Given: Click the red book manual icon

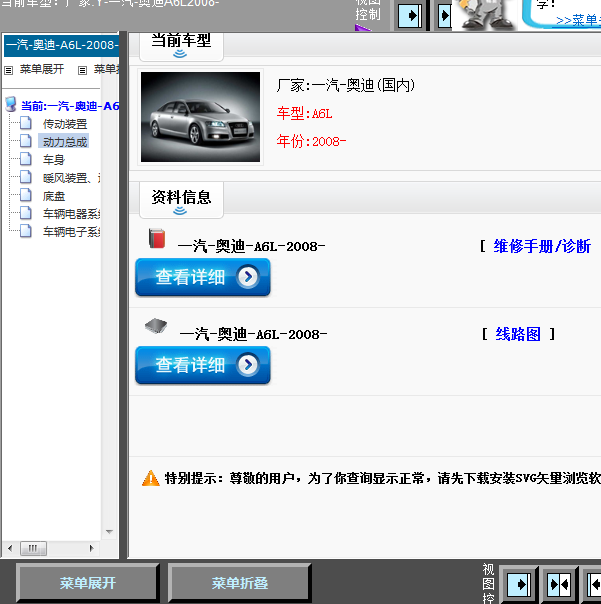Looking at the screenshot, I should pyautogui.click(x=157, y=238).
